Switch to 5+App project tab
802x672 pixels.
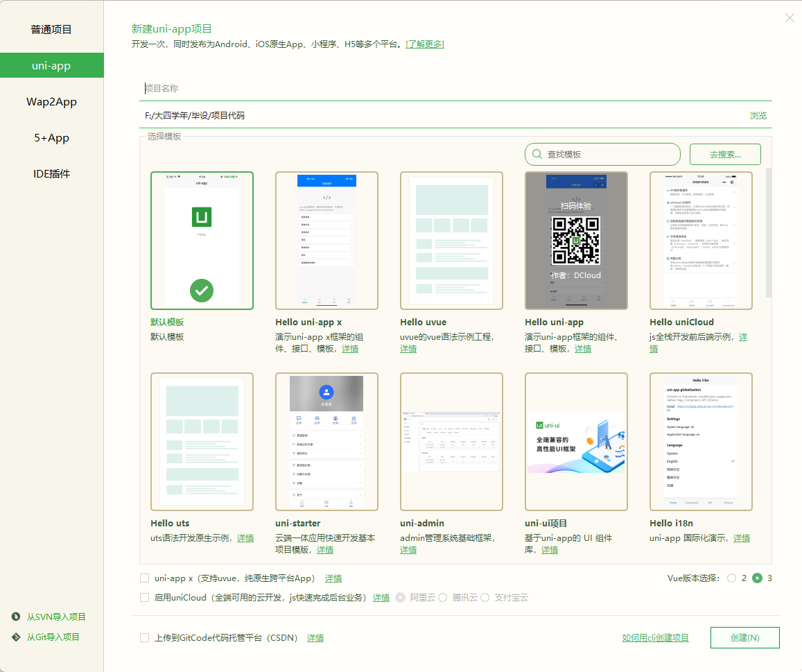click(x=52, y=138)
